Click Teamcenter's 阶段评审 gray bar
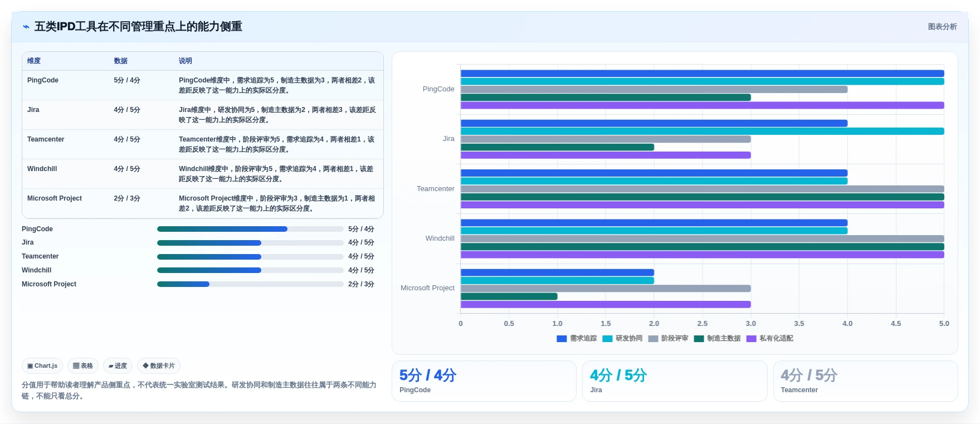The width and height of the screenshot is (980, 424). (702, 189)
